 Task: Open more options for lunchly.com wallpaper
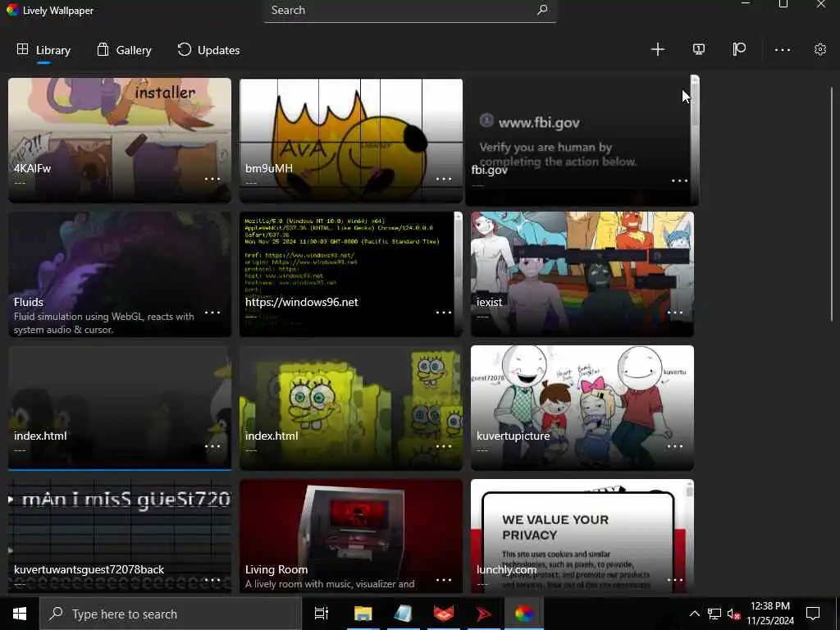tap(675, 580)
